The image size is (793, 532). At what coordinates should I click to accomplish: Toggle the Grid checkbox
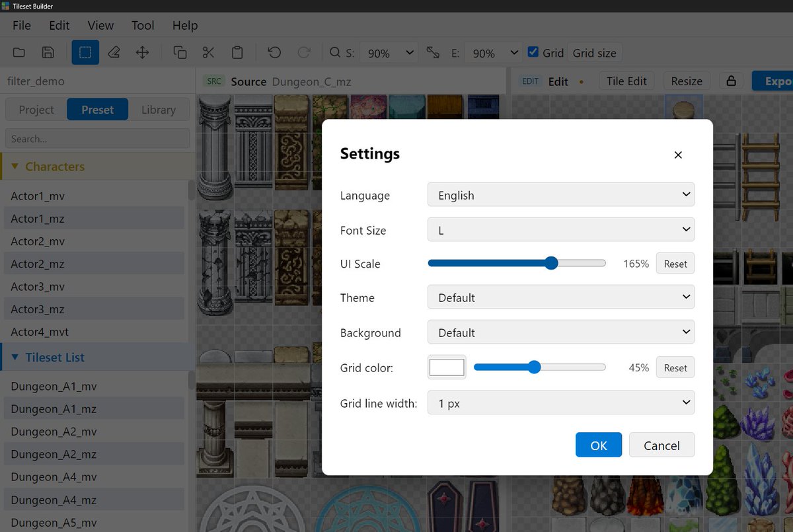(533, 52)
